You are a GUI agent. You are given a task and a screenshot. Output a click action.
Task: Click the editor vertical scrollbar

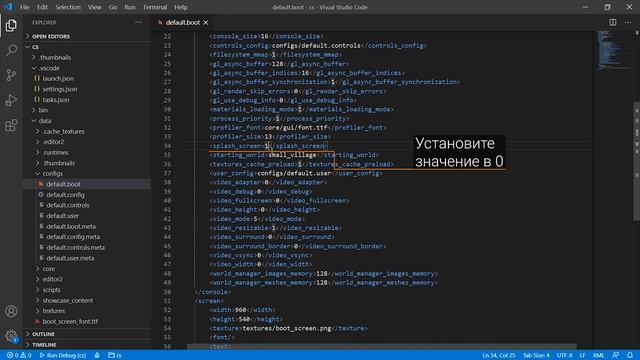[x=636, y=161]
